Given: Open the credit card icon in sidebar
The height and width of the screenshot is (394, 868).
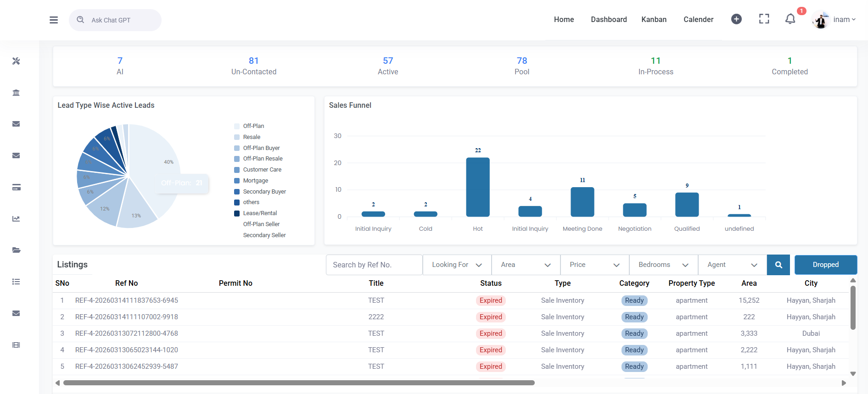Looking at the screenshot, I should pyautogui.click(x=16, y=187).
